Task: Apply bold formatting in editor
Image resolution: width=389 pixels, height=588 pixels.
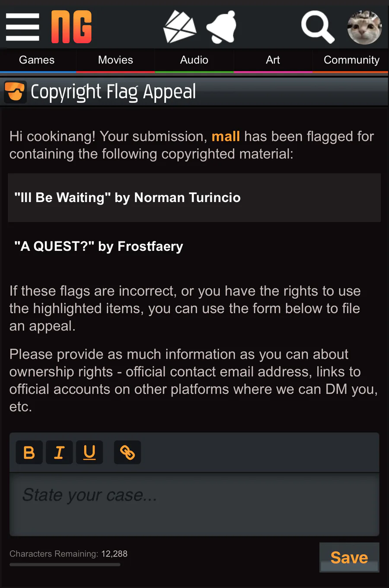Action: [x=29, y=452]
